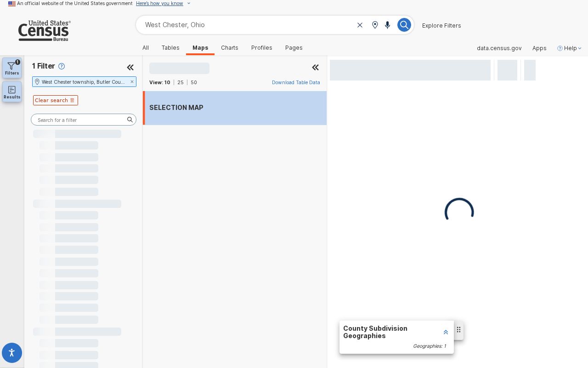Click the Explore Filters button
The height and width of the screenshot is (368, 588).
[441, 25]
